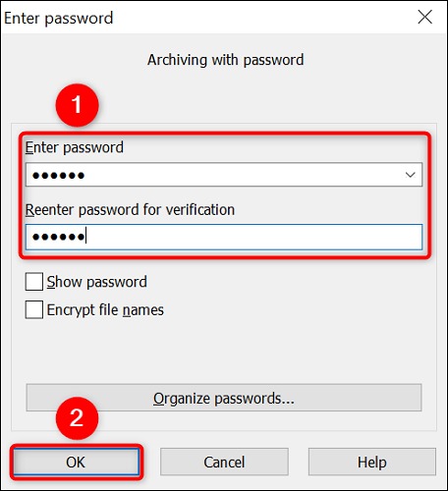Cancel the password dialog
Screen dimensions: 448x491
[224, 463]
